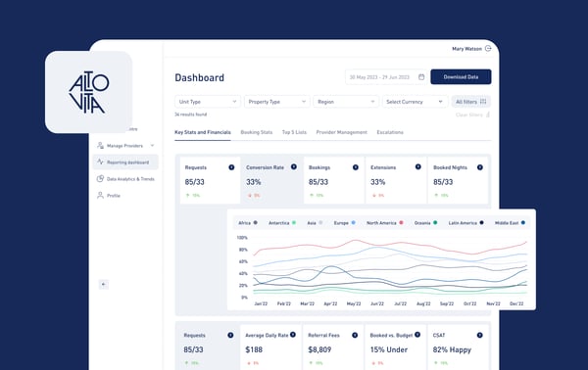Toggle the Middle East legend series
This screenshot has height=370, width=588.
pyautogui.click(x=510, y=223)
